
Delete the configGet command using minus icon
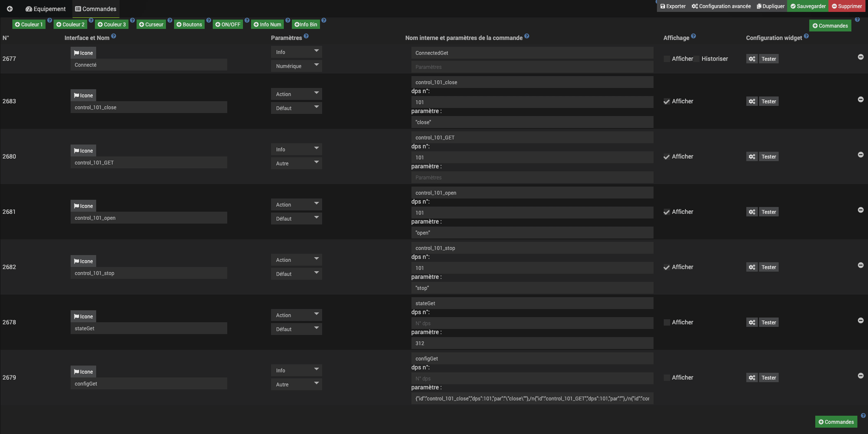point(860,376)
